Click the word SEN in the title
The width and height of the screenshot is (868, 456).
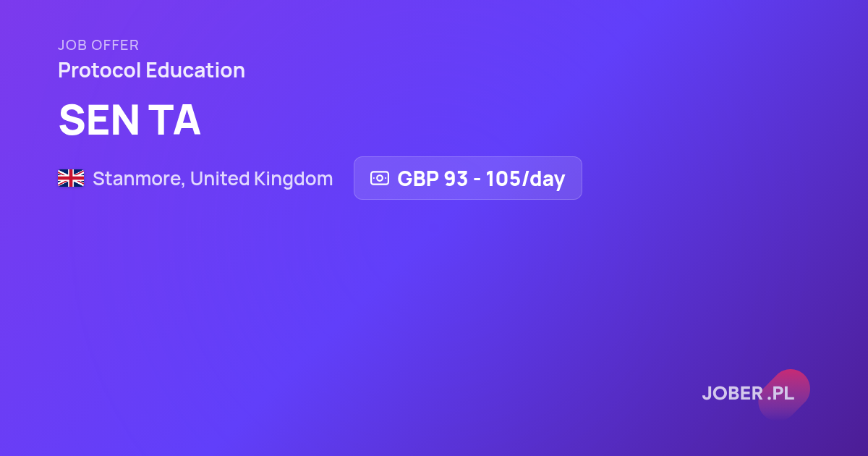(99, 119)
